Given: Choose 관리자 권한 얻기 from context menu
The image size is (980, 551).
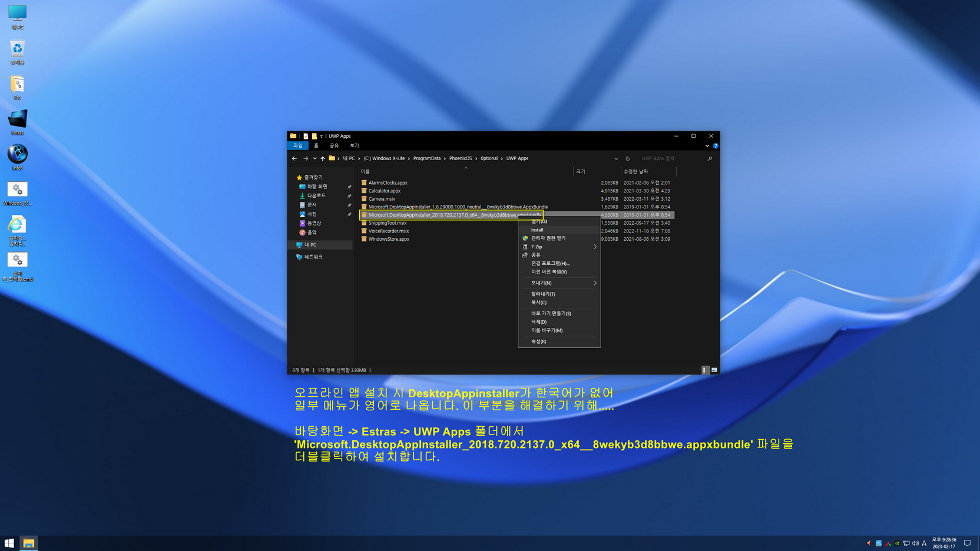Looking at the screenshot, I should [x=559, y=238].
